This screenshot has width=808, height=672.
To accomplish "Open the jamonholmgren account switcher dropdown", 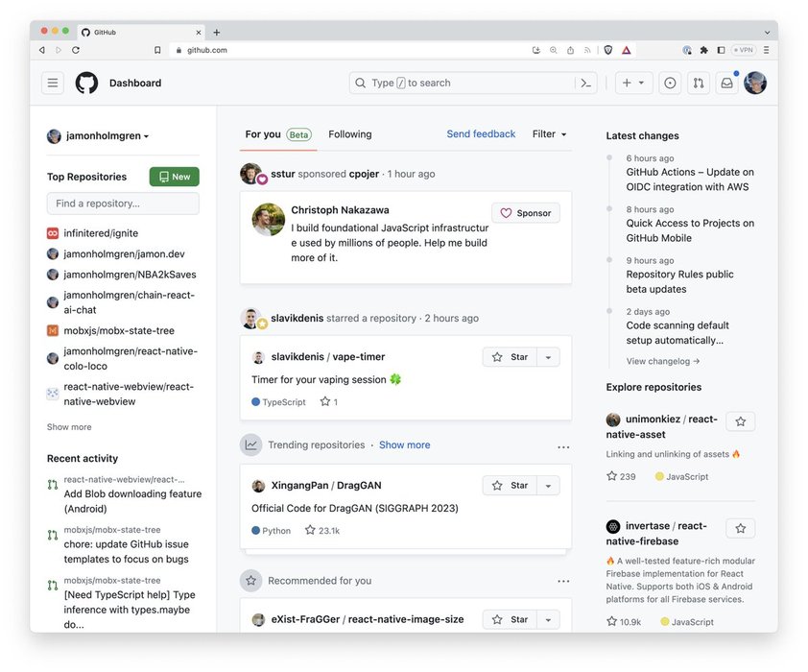I will pyautogui.click(x=98, y=136).
